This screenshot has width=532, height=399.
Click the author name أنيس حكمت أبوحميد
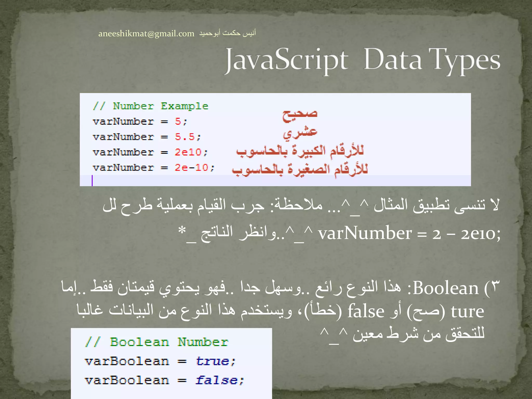pyautogui.click(x=228, y=33)
